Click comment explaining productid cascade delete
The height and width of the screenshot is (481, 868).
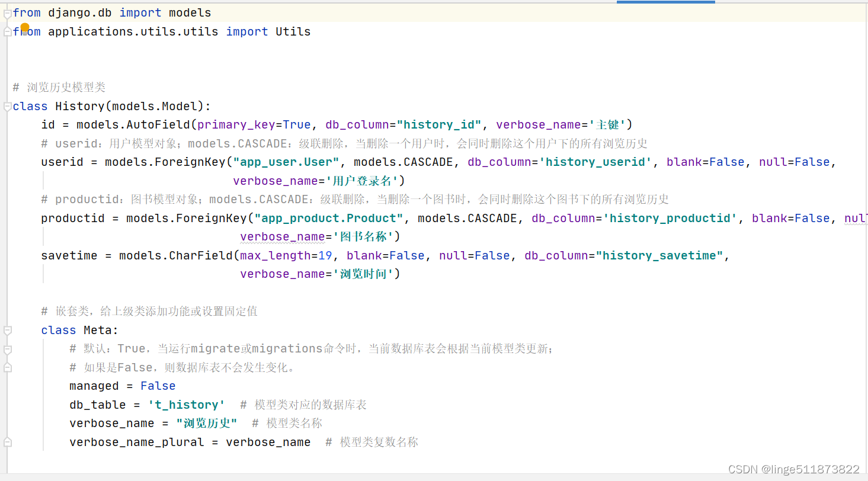tap(355, 199)
